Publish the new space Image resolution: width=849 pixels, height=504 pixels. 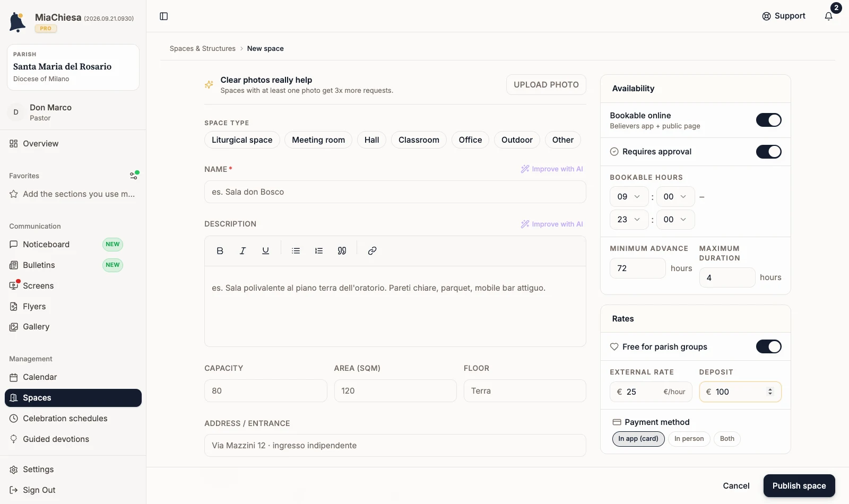click(x=799, y=485)
